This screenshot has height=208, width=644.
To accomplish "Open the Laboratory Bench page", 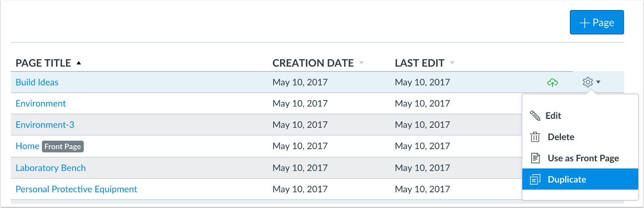I will [x=51, y=168].
